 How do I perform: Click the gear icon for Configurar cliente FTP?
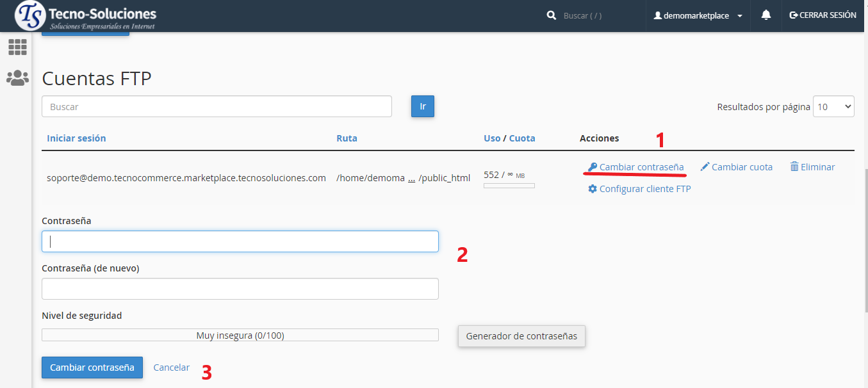point(593,189)
